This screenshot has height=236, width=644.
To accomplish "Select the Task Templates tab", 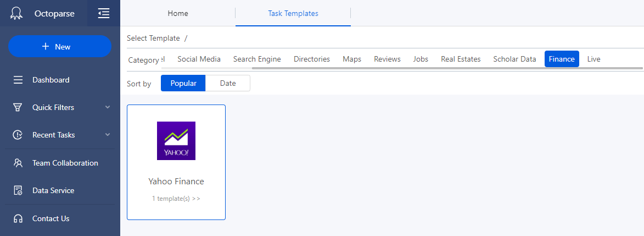I will click(x=293, y=13).
